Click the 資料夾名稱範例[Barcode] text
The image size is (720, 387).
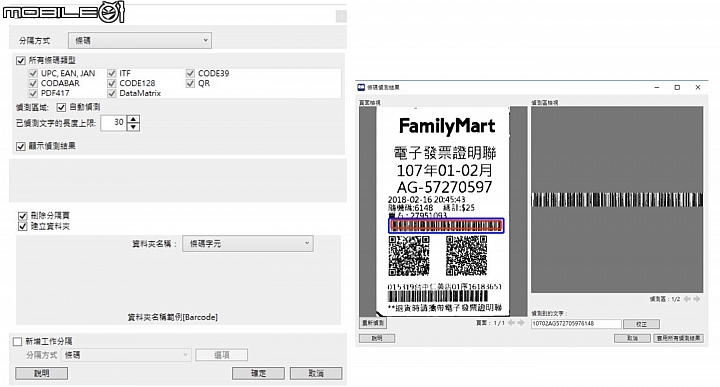(x=173, y=317)
